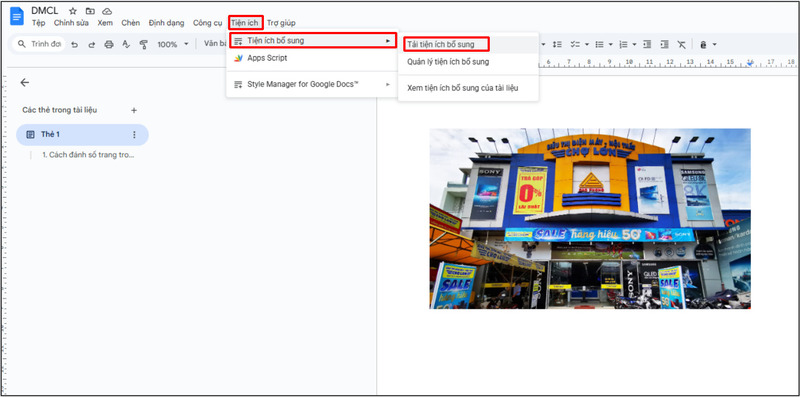Click 'Các thẻ trong tài liệu' heading
The image size is (800, 397).
click(60, 110)
